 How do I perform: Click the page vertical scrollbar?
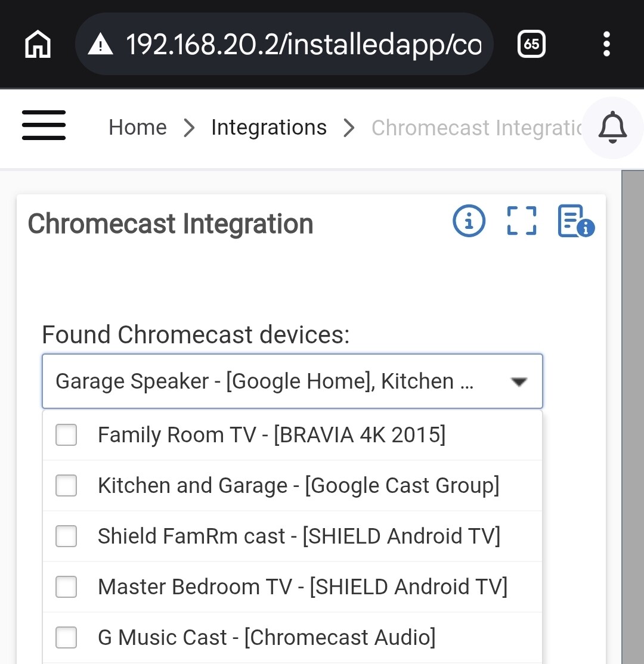pyautogui.click(x=633, y=417)
